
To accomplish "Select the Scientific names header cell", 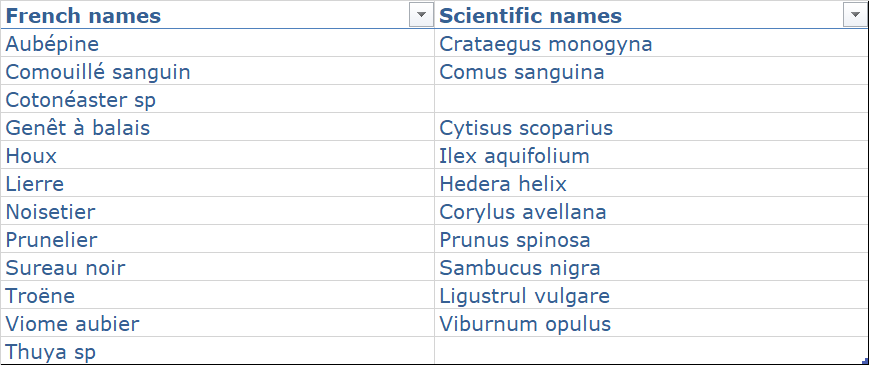I will click(652, 15).
